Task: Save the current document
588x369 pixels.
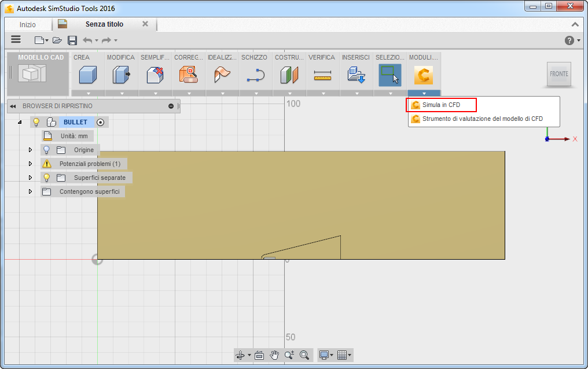Action: (x=72, y=40)
